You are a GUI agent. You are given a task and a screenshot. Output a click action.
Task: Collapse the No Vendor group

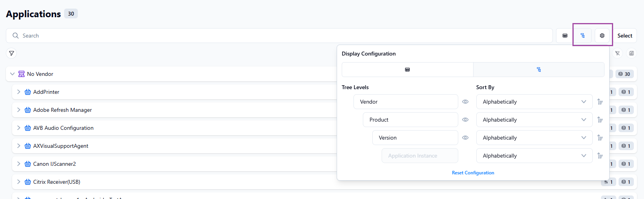pyautogui.click(x=13, y=74)
